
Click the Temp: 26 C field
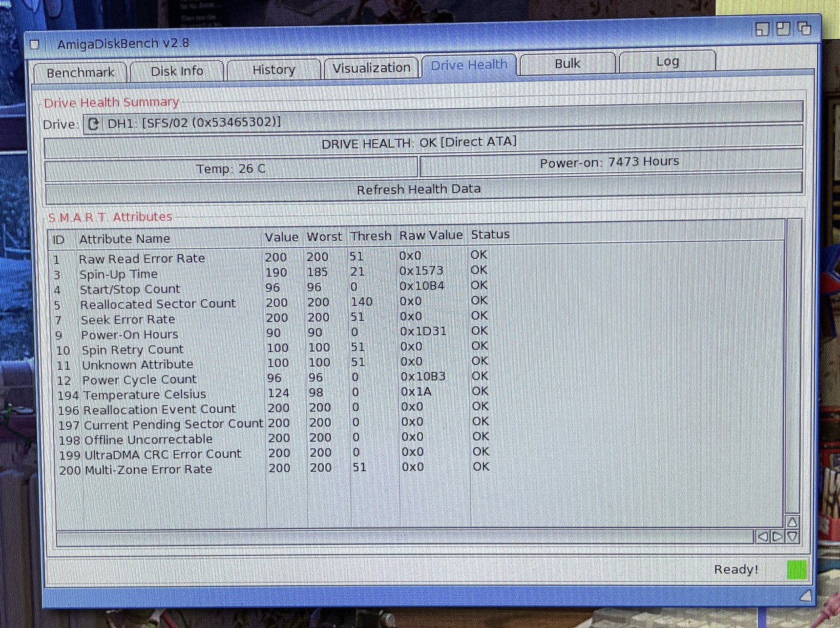point(231,169)
